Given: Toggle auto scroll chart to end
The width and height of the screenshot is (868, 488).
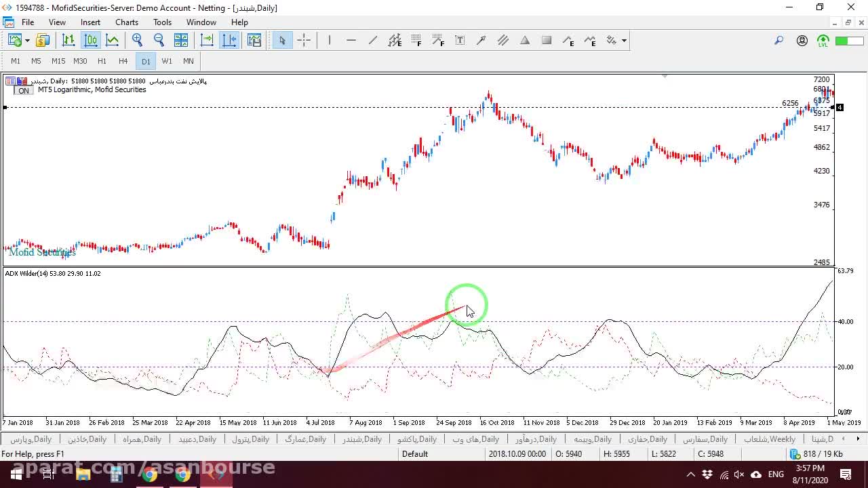Looking at the screenshot, I should coord(207,41).
